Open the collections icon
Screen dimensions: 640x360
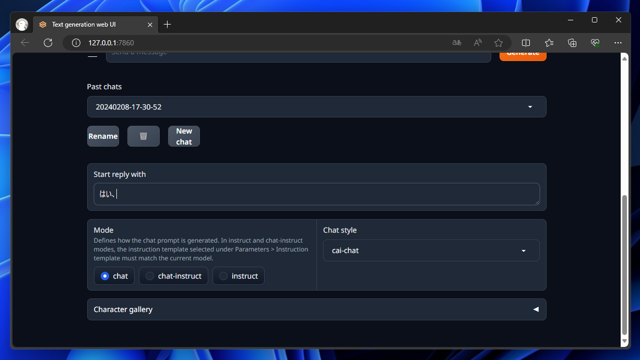572,42
